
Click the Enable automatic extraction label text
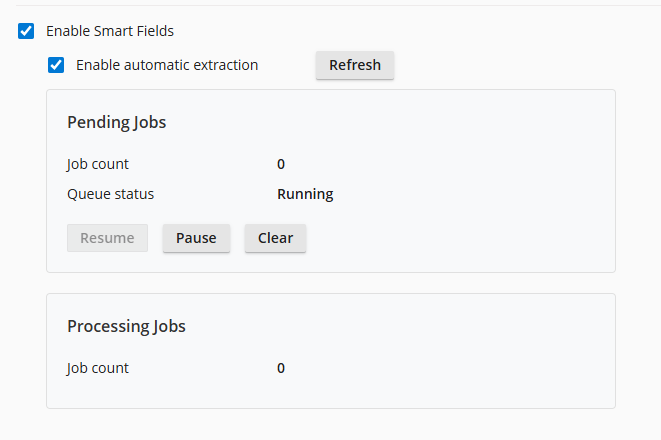(167, 66)
